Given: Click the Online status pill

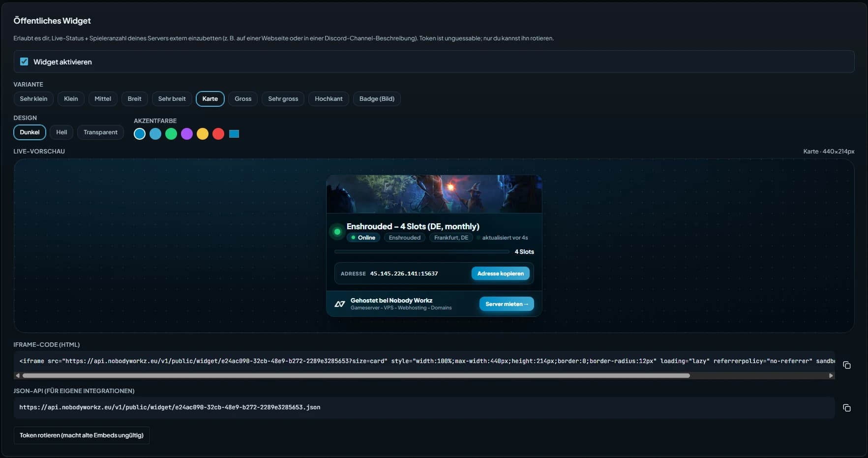Looking at the screenshot, I should click(x=363, y=238).
